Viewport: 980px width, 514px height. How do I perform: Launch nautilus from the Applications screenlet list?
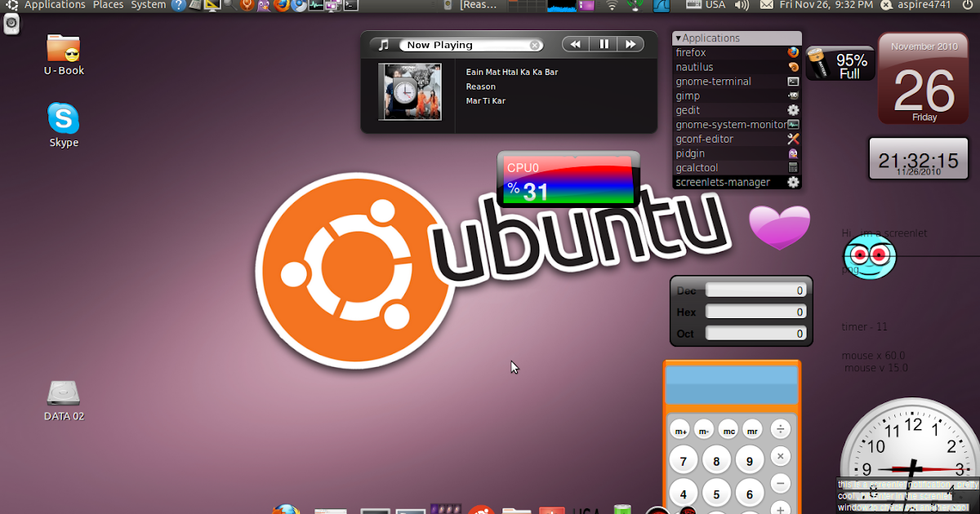coord(737,67)
